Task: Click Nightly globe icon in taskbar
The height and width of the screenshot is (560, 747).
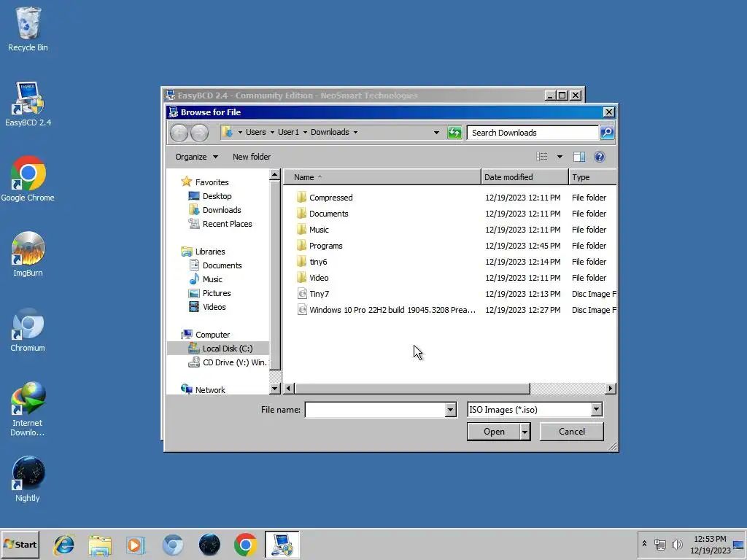Action: coord(209,545)
